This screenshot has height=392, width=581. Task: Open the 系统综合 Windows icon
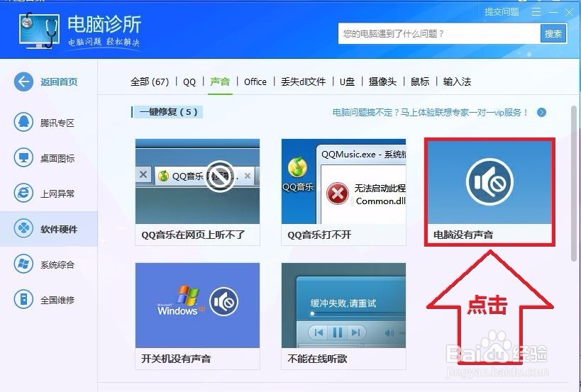[x=23, y=264]
